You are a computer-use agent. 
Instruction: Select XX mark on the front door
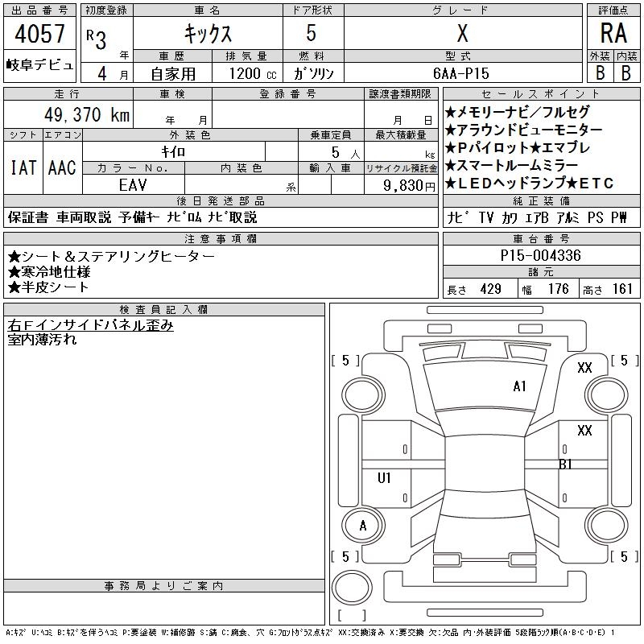(x=585, y=431)
